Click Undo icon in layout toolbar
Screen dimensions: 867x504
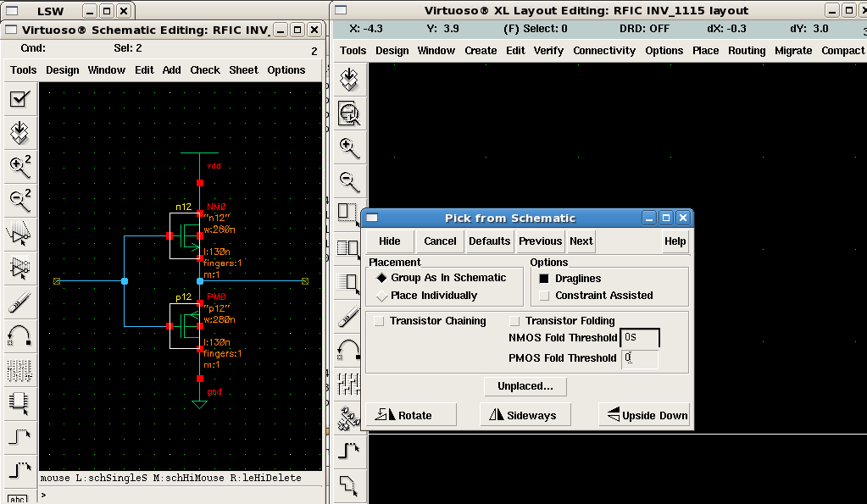(x=348, y=350)
